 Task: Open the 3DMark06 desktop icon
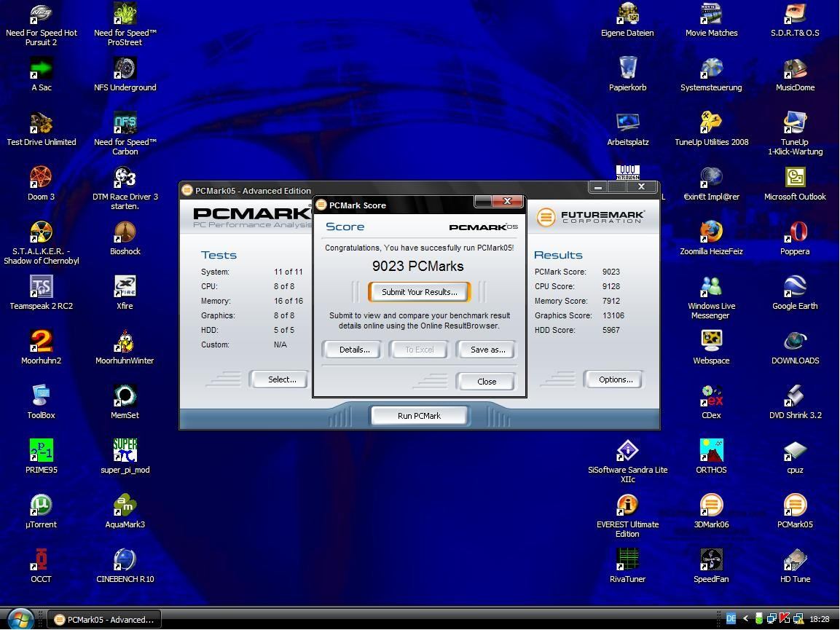[712, 506]
